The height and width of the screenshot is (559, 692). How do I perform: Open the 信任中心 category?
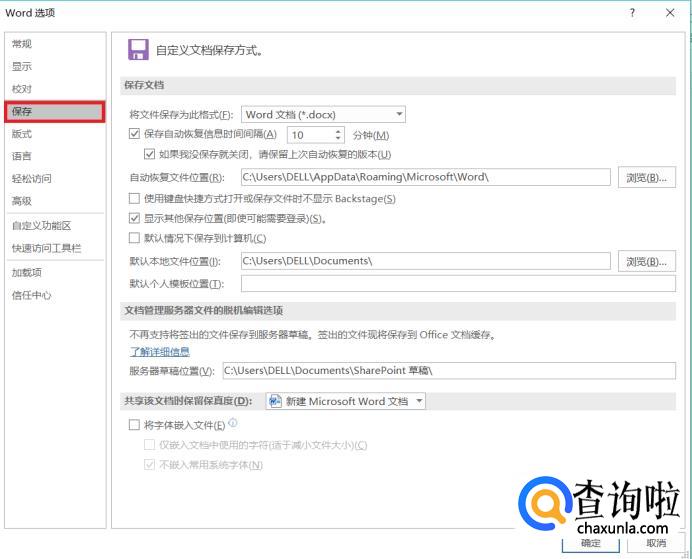point(32,295)
